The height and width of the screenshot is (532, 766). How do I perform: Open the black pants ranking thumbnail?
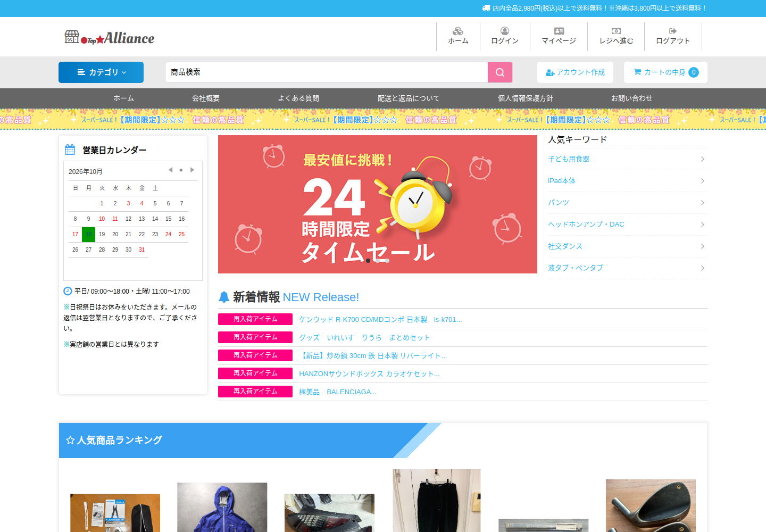(x=437, y=501)
